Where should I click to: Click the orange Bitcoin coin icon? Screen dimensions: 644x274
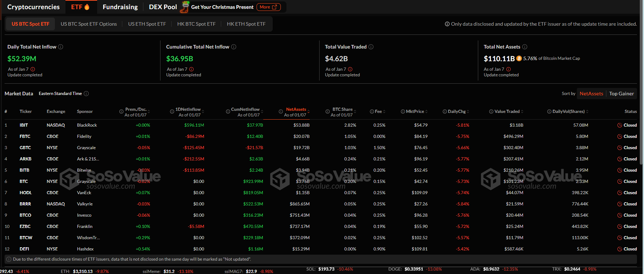(x=519, y=58)
